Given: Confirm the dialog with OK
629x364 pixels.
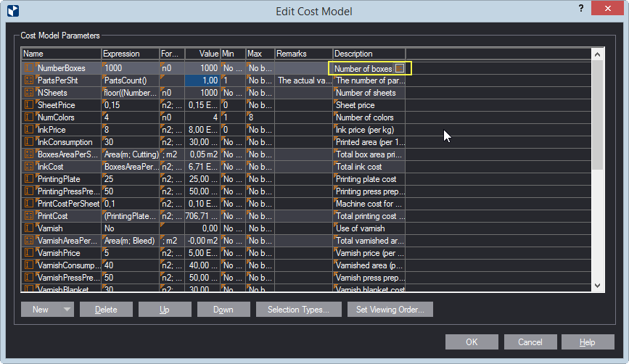Looking at the screenshot, I should (472, 342).
